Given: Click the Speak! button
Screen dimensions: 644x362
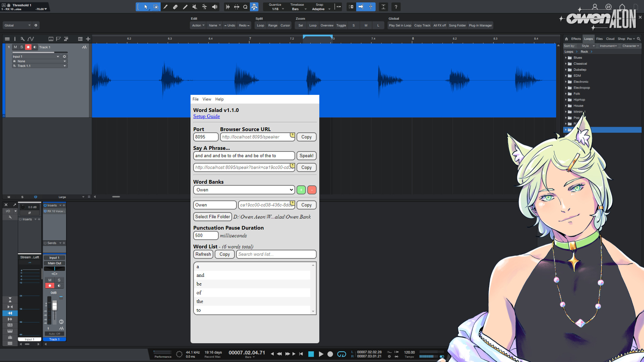Looking at the screenshot, I should (307, 156).
